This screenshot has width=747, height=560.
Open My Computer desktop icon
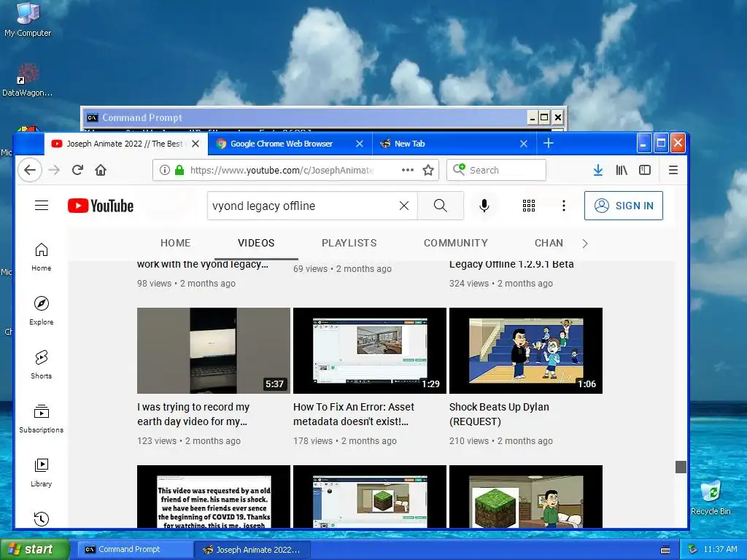coord(28,20)
